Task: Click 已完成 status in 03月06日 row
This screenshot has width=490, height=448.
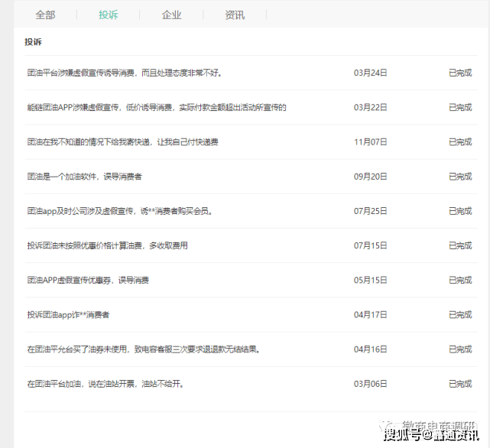Action: [460, 384]
